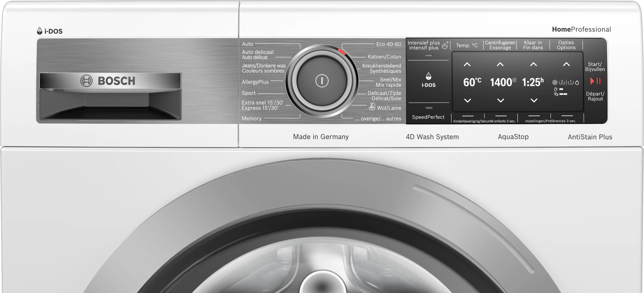The image size is (644, 293).
Task: Tap Instellingen/Préférences 3 sec. label
Action: coord(551,121)
